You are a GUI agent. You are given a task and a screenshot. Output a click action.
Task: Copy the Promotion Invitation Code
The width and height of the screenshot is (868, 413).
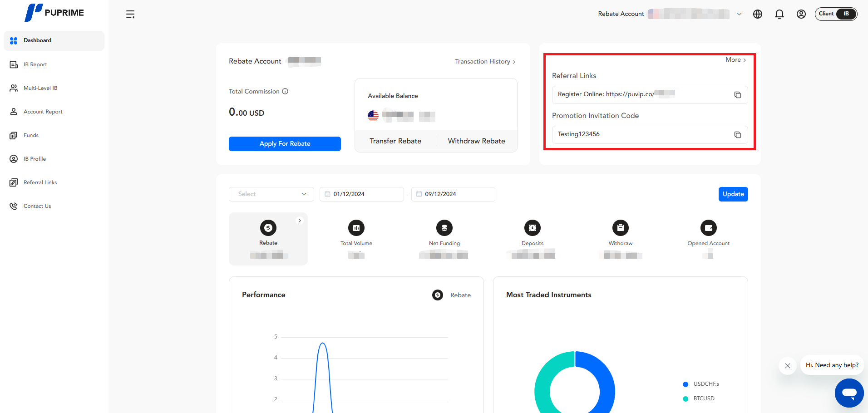737,135
